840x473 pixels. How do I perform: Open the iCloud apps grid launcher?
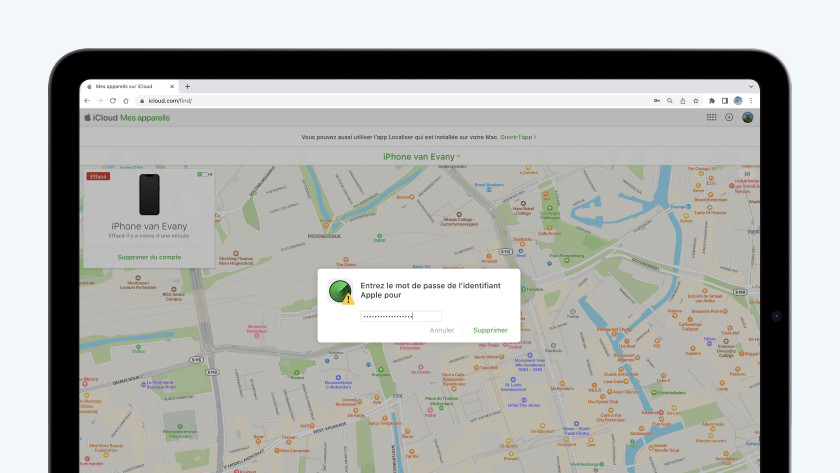(x=711, y=117)
